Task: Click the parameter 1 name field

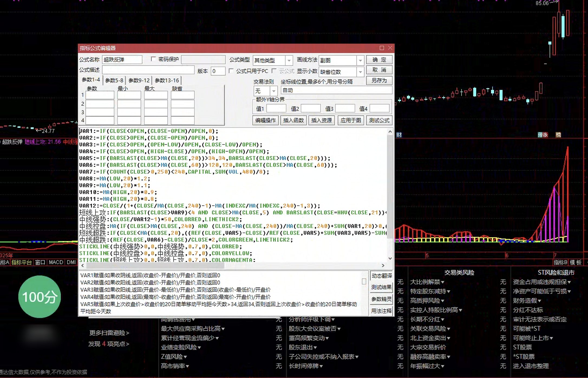Action: pos(100,95)
